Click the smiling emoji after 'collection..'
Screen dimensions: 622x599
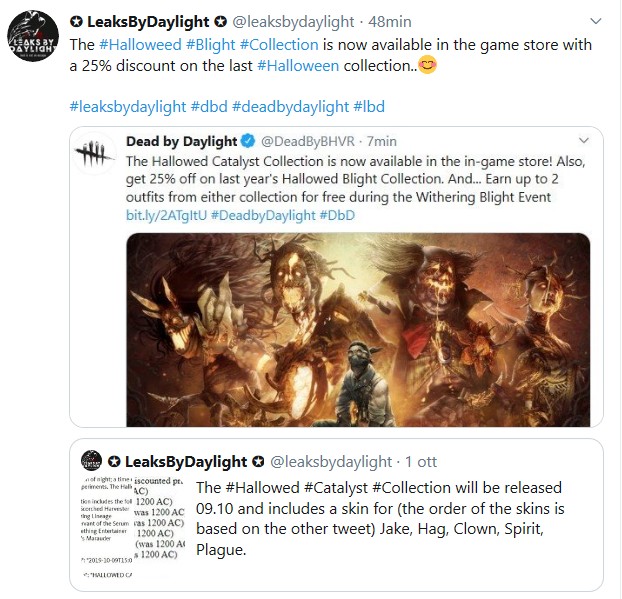(x=427, y=65)
